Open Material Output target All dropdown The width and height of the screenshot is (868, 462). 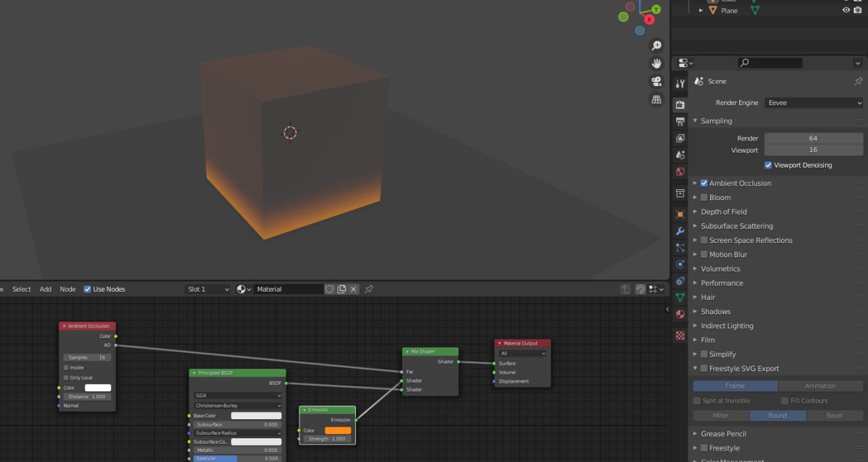(x=522, y=353)
